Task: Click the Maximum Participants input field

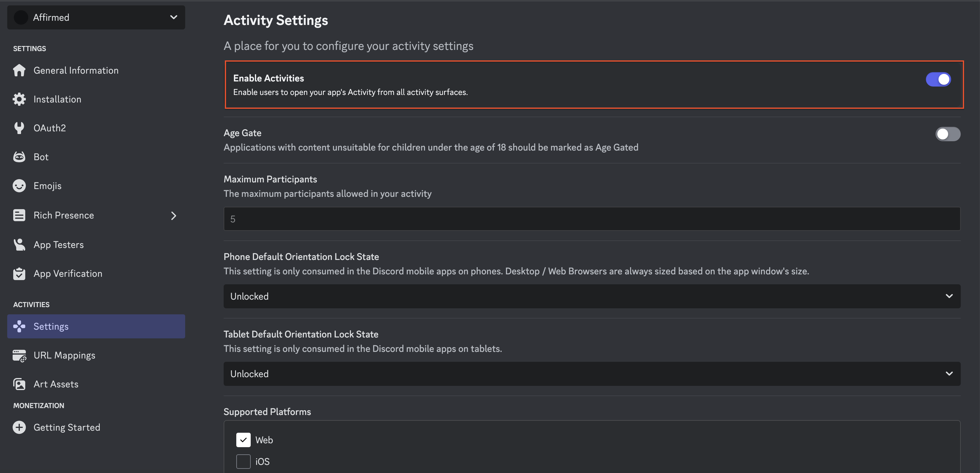Action: pos(592,219)
